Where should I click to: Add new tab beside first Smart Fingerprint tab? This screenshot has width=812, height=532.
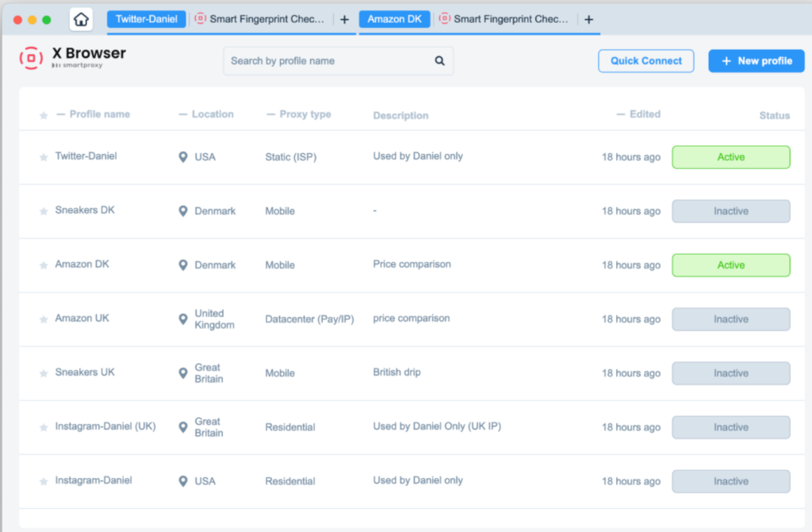[344, 20]
